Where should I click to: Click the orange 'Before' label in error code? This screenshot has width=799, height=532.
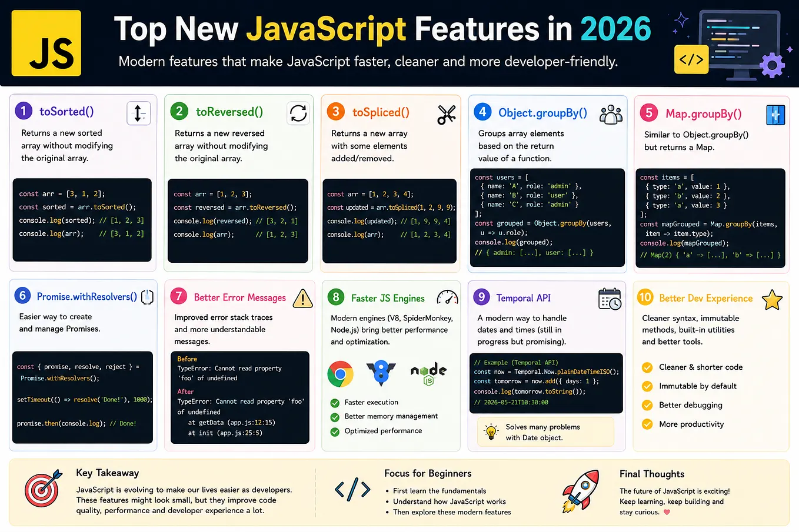pos(187,359)
